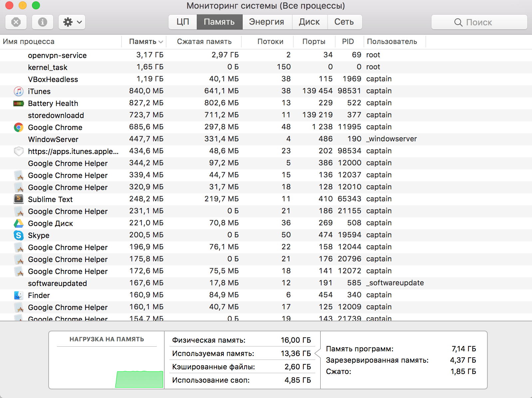532x398 pixels.
Task: Click the Battery Health icon
Action: tap(19, 103)
